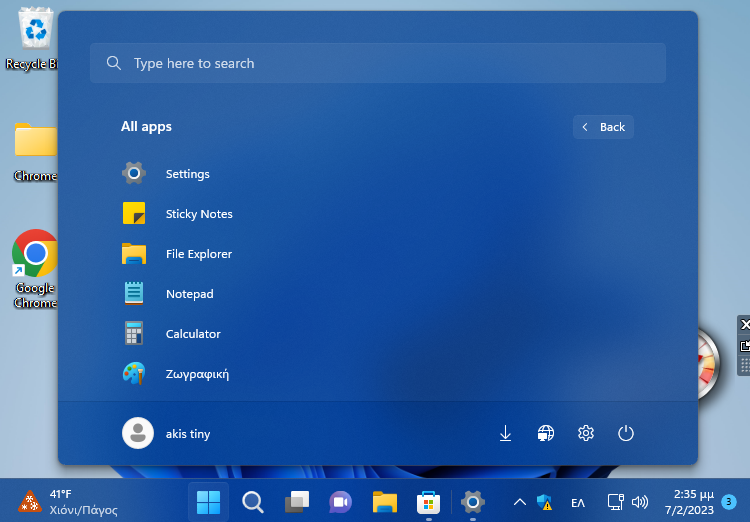Click the Settings text label in All apps
The width and height of the screenshot is (750, 522).
[188, 174]
